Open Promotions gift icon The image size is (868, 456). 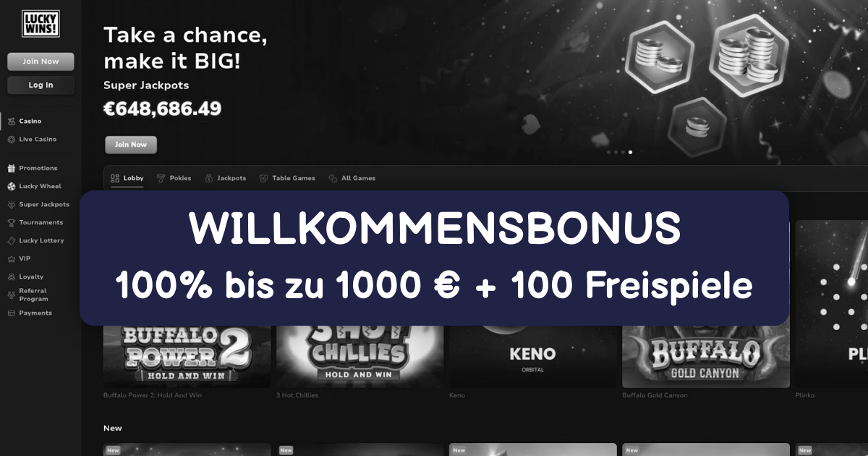click(12, 168)
